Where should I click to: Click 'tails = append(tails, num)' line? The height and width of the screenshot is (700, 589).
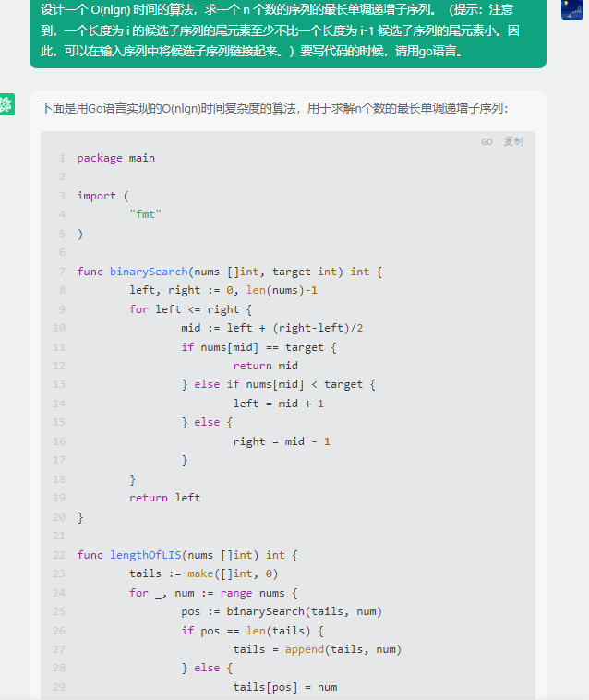pyautogui.click(x=318, y=649)
